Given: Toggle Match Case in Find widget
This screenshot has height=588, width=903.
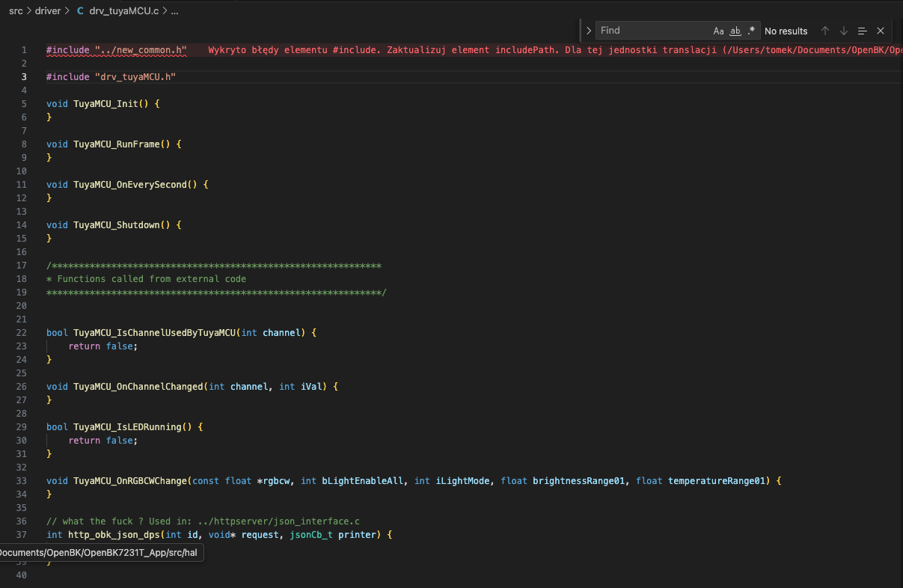Looking at the screenshot, I should [718, 31].
